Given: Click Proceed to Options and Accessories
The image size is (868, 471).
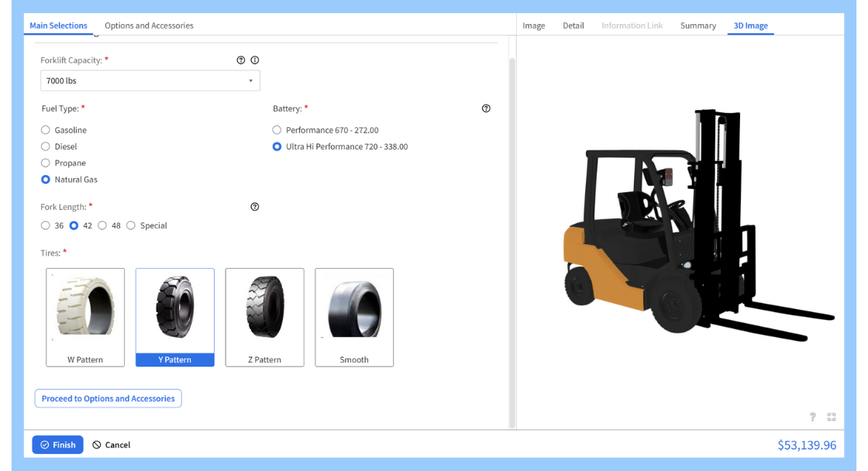Looking at the screenshot, I should point(108,398).
